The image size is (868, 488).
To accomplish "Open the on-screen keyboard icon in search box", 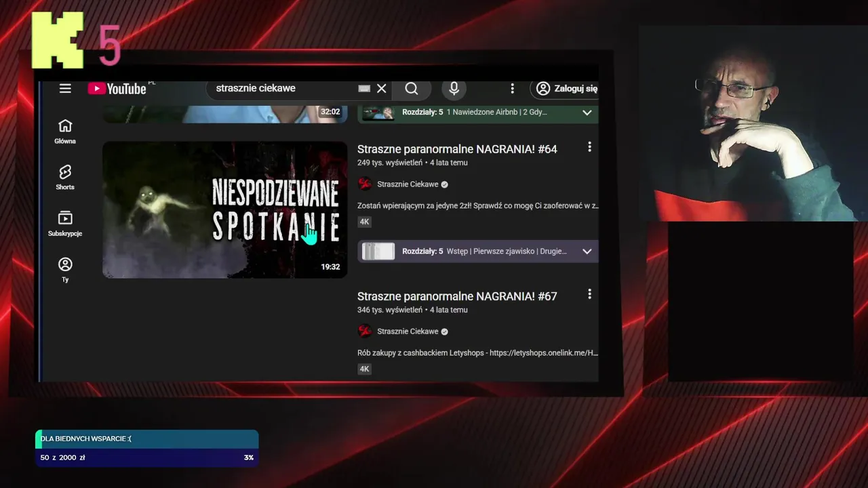I will [364, 89].
